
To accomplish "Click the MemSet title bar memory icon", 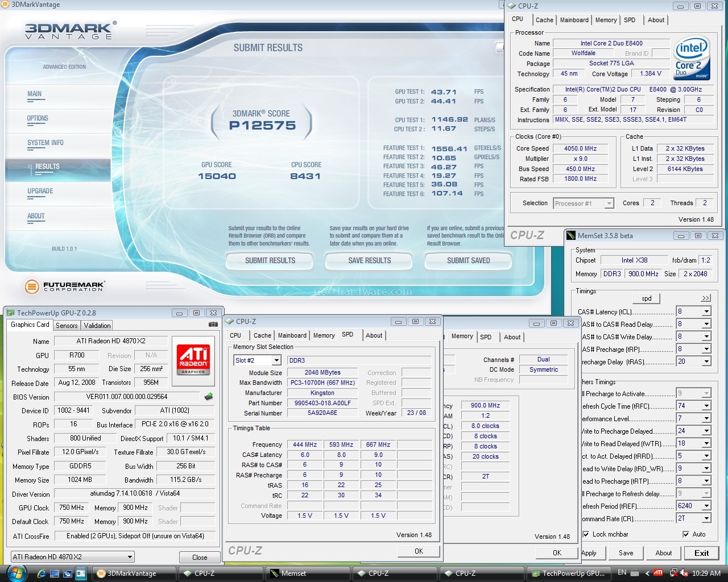I will click(571, 235).
